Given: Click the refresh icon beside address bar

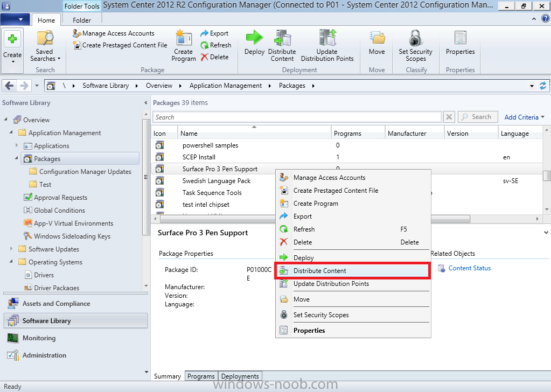Looking at the screenshot, I should pyautogui.click(x=543, y=86).
